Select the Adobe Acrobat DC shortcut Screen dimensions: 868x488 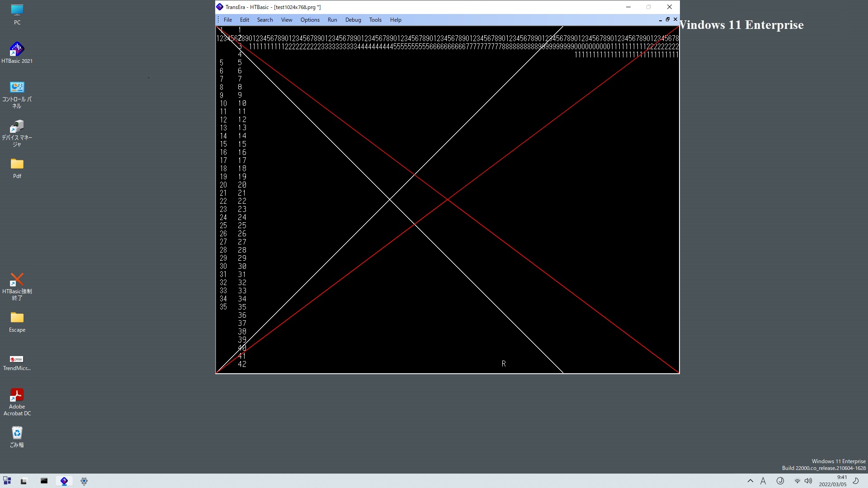click(x=17, y=402)
